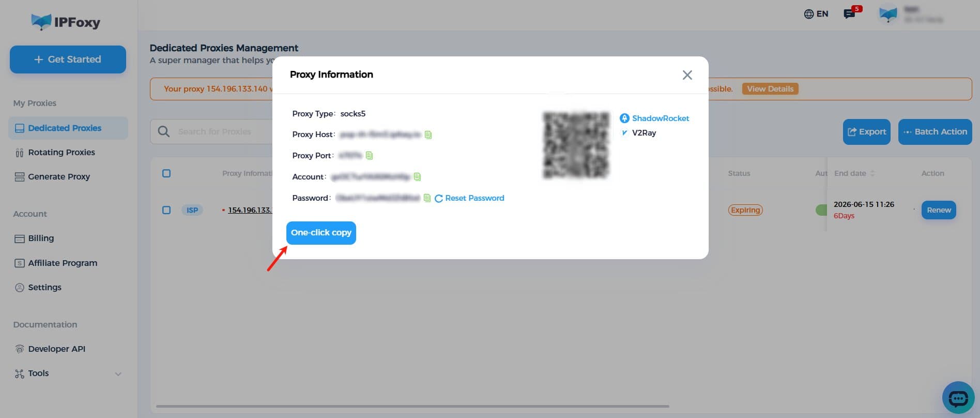Open the Batch Action button
This screenshot has width=980, height=418.
click(935, 132)
